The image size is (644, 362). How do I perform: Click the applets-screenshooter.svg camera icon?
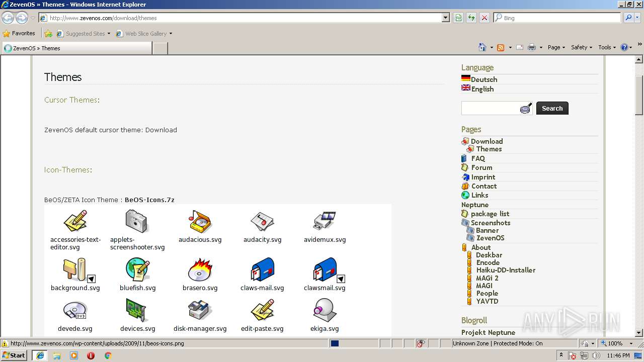pyautogui.click(x=136, y=221)
